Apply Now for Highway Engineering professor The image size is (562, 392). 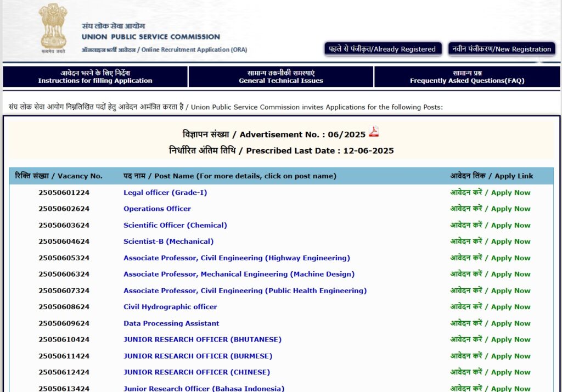click(490, 258)
